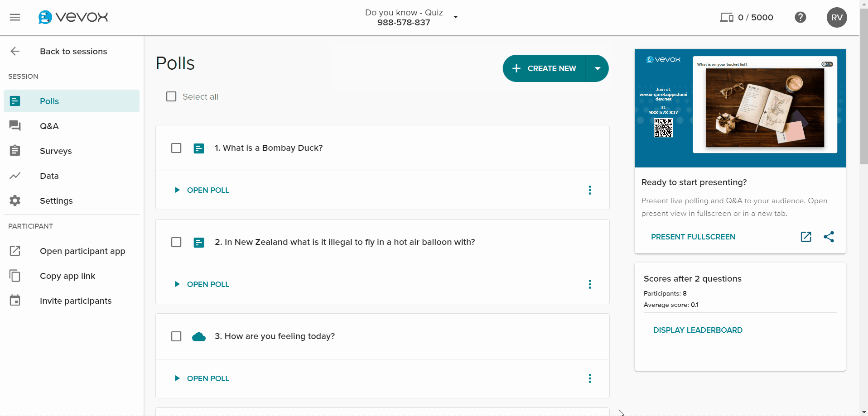Viewport: 868px width, 416px height.
Task: Open the hamburger navigation menu
Action: (x=15, y=17)
